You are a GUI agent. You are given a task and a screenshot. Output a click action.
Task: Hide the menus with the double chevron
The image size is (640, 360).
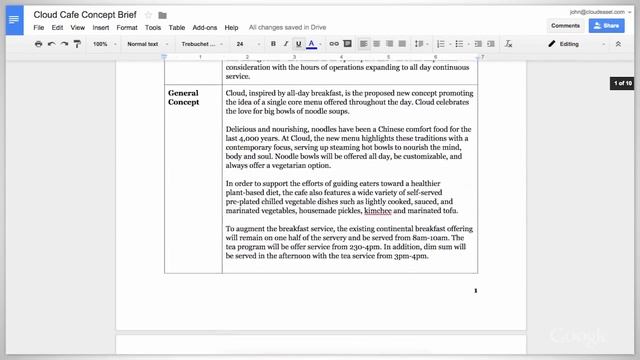pyautogui.click(x=618, y=44)
